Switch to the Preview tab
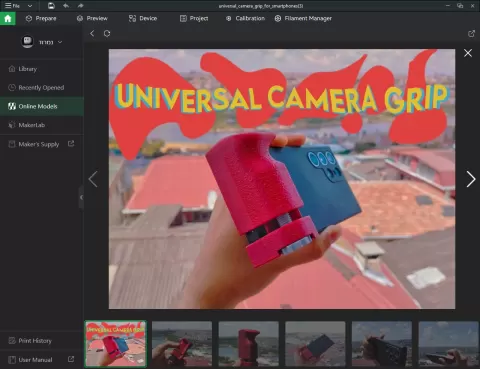Image resolution: width=480 pixels, height=369 pixels. click(92, 18)
